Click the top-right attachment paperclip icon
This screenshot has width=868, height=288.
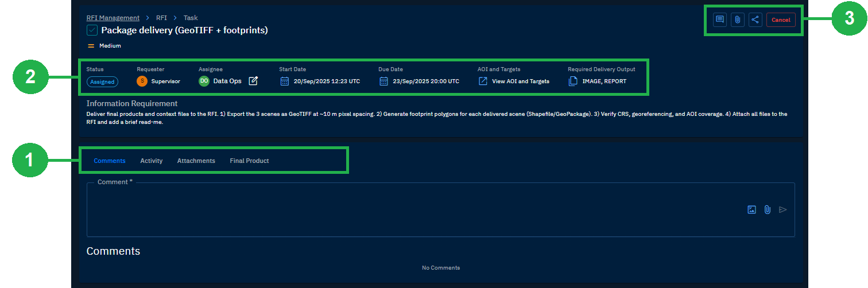coord(737,20)
